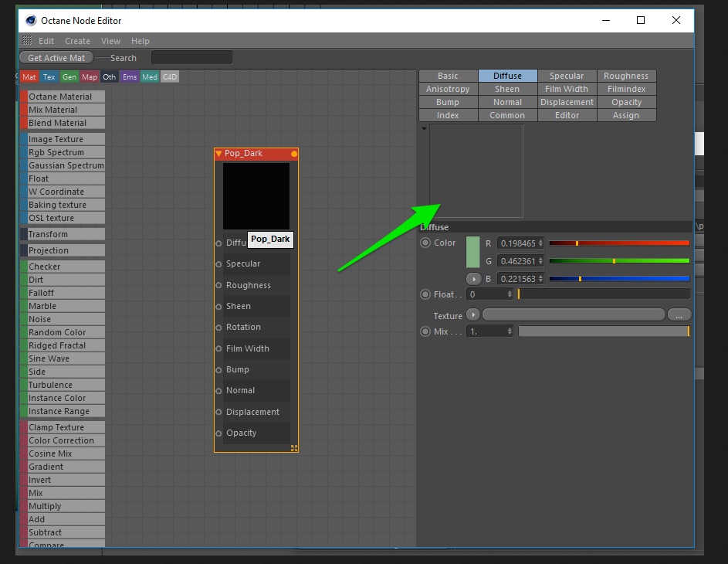Screen dimensions: 728x564
Task: Click the Rotation input port on node
Action: tap(218, 328)
